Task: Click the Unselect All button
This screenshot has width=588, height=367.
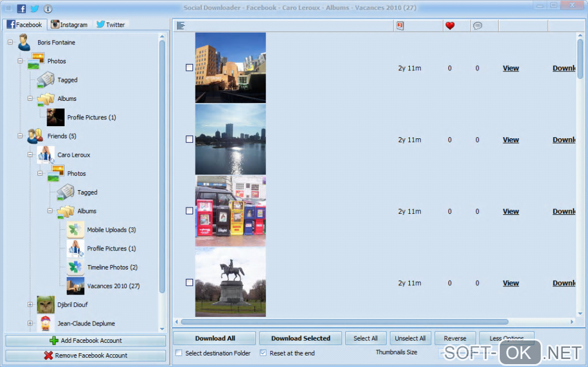Action: (410, 338)
